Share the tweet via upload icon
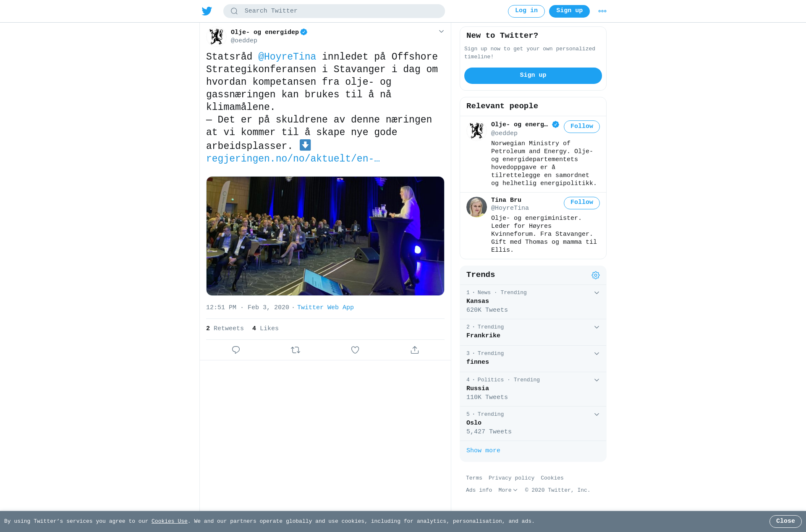 pyautogui.click(x=415, y=350)
